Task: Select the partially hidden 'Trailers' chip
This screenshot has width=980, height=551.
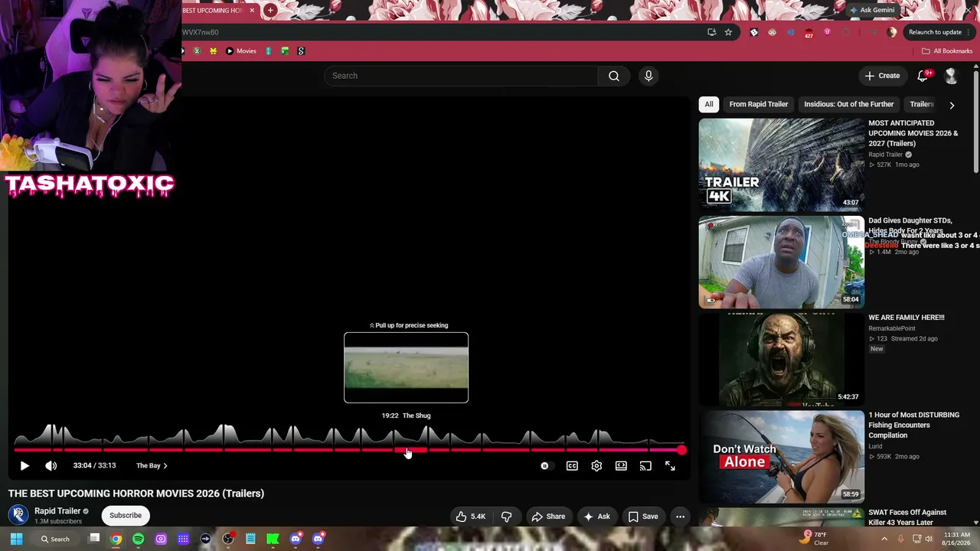Action: click(x=921, y=104)
